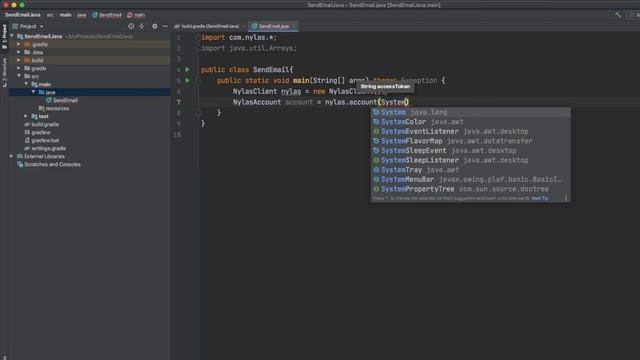The width and height of the screenshot is (640, 360).
Task: Expand the gradle folder
Action: click(18, 68)
